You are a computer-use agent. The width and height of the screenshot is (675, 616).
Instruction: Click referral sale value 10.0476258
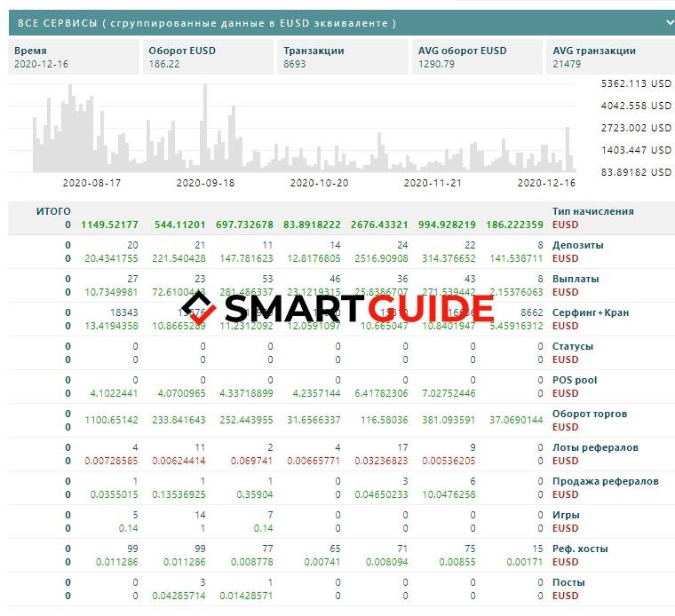click(x=449, y=494)
